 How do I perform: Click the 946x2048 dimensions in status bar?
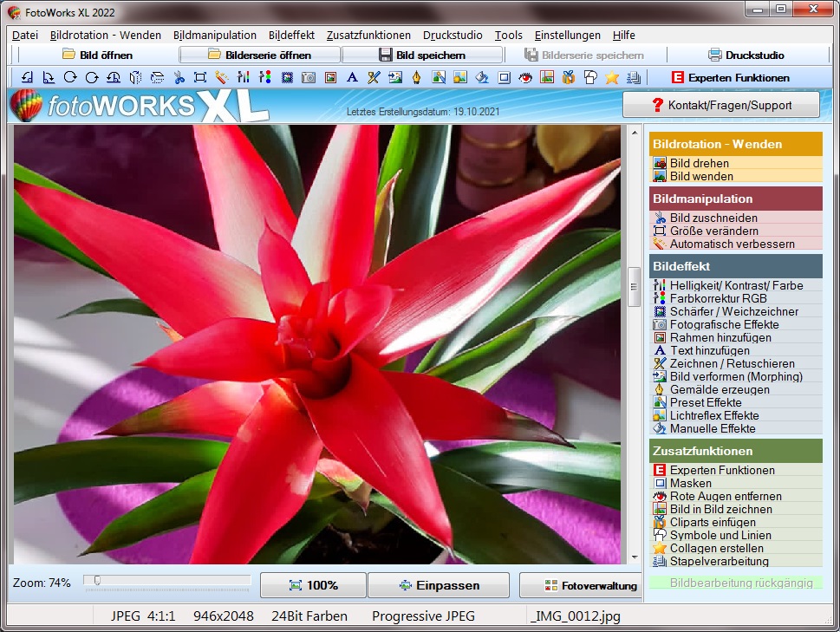[x=224, y=616]
